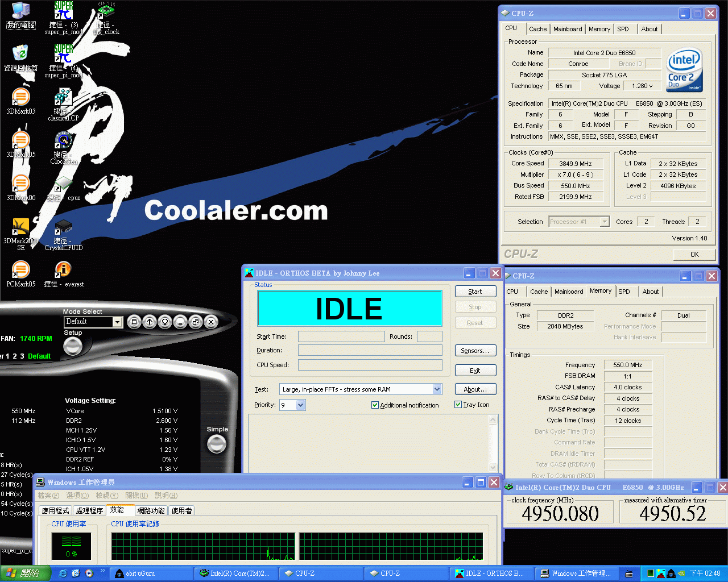728x582 pixels.
Task: Click the DDR2 2.600 V value in uGuru
Action: point(167,421)
